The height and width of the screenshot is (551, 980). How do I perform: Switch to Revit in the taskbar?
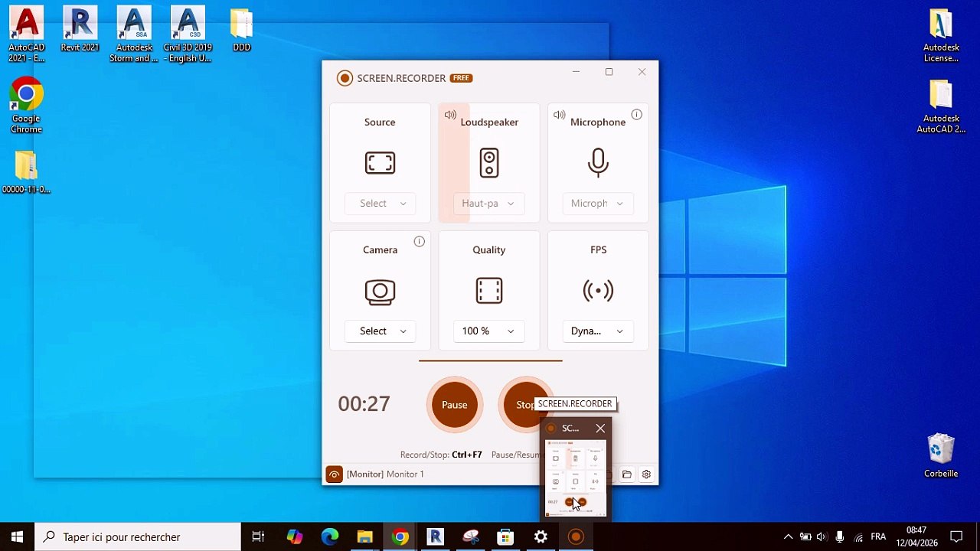point(436,537)
